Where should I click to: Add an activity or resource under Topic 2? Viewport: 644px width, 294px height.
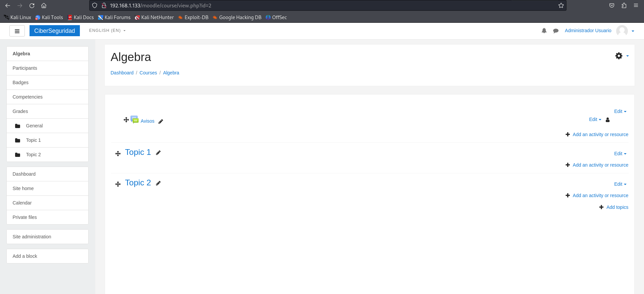tap(600, 195)
